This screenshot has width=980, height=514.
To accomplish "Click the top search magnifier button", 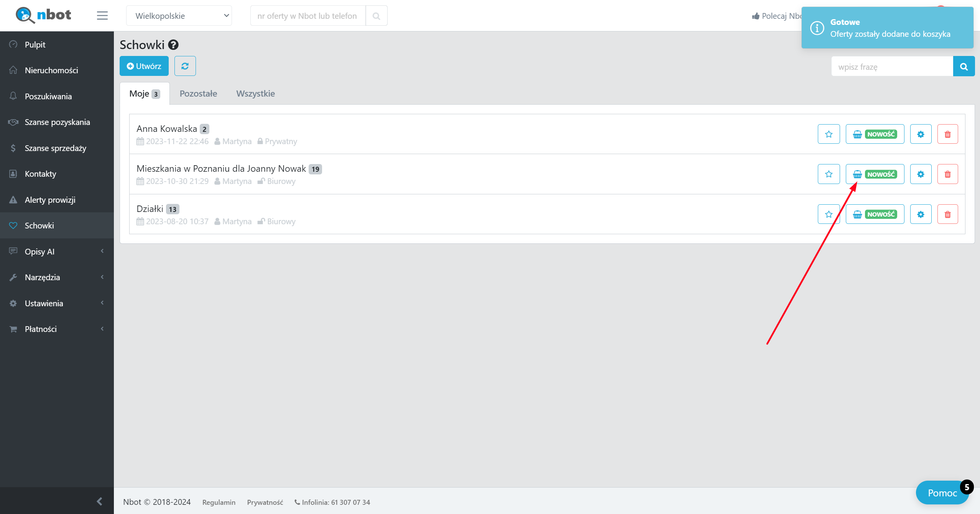I will point(377,16).
